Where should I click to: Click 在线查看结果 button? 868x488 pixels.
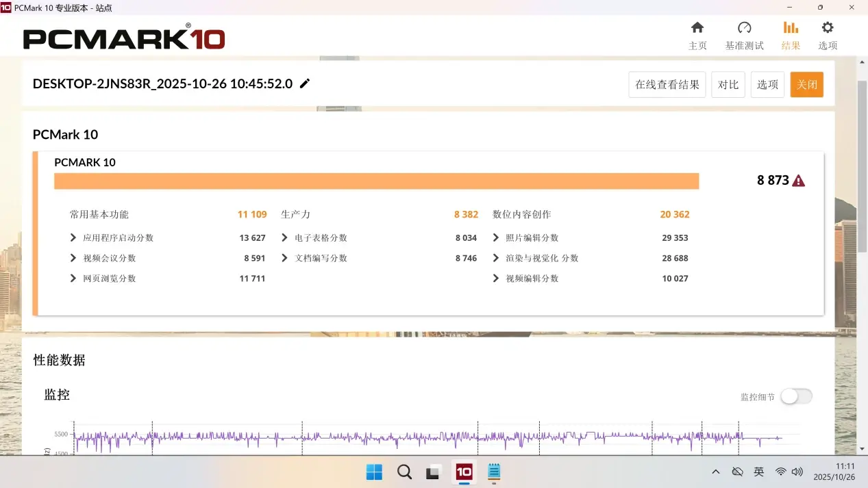click(x=667, y=85)
